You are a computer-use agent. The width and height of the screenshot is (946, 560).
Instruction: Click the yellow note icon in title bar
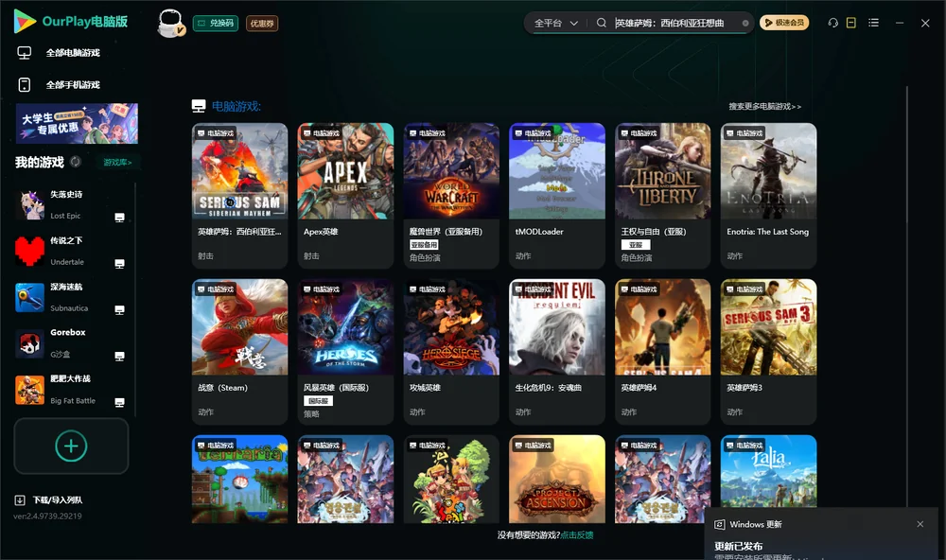(851, 23)
